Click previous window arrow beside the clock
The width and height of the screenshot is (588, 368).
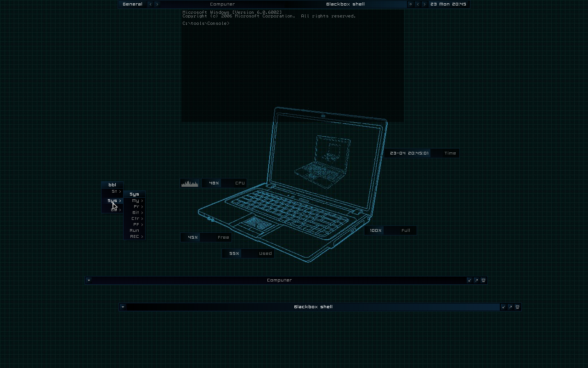coord(418,4)
